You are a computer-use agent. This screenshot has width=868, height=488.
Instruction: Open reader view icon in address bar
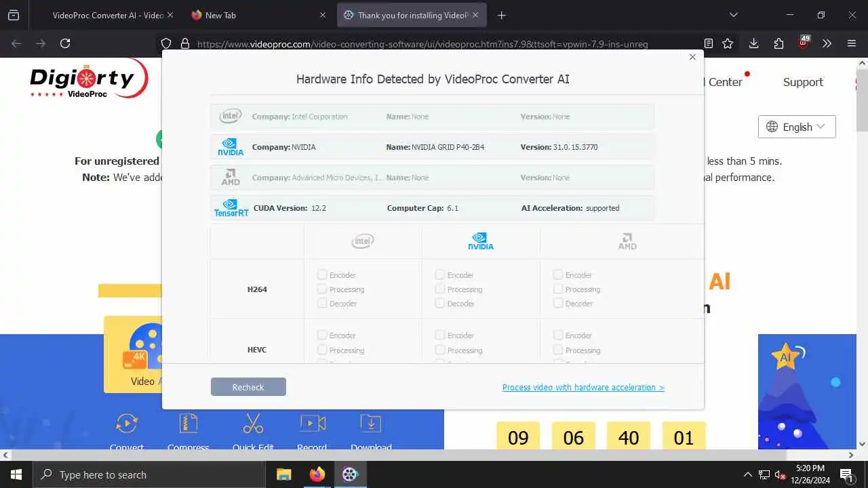pyautogui.click(x=708, y=43)
